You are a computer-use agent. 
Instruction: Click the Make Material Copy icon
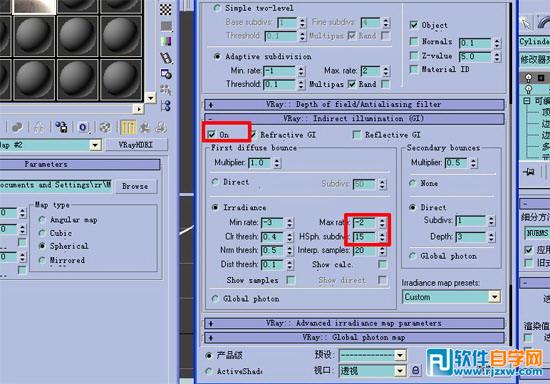click(17, 127)
